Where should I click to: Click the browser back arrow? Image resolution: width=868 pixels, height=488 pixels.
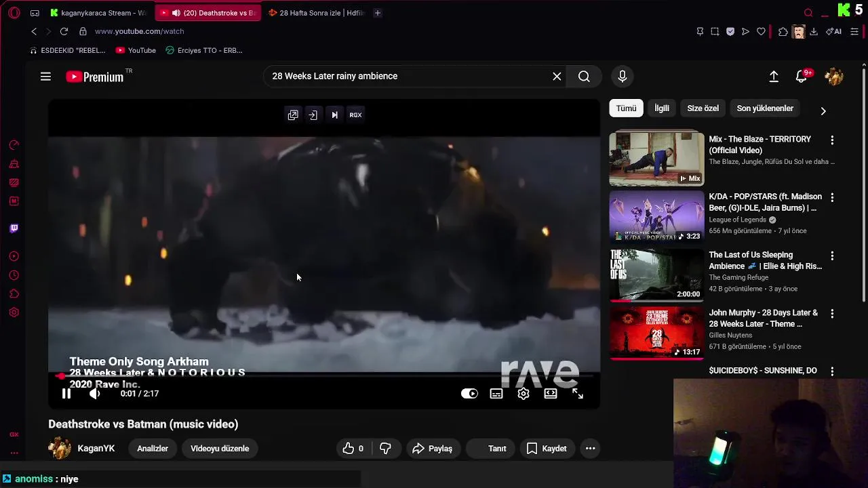pyautogui.click(x=34, y=31)
